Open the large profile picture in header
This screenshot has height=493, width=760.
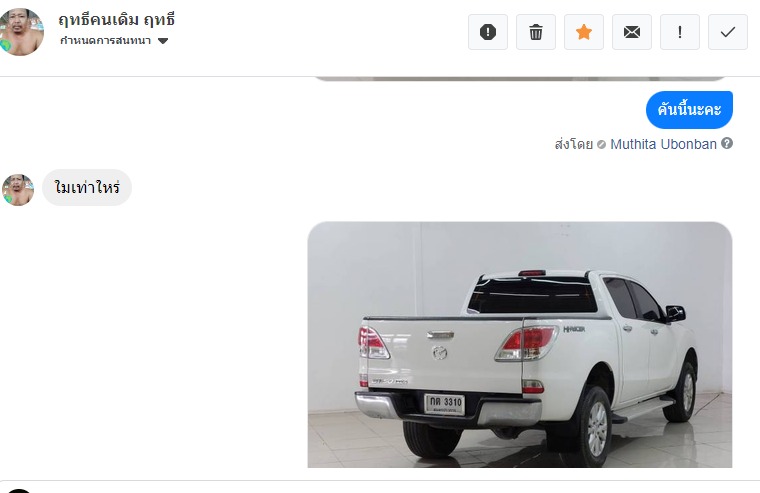click(21, 32)
